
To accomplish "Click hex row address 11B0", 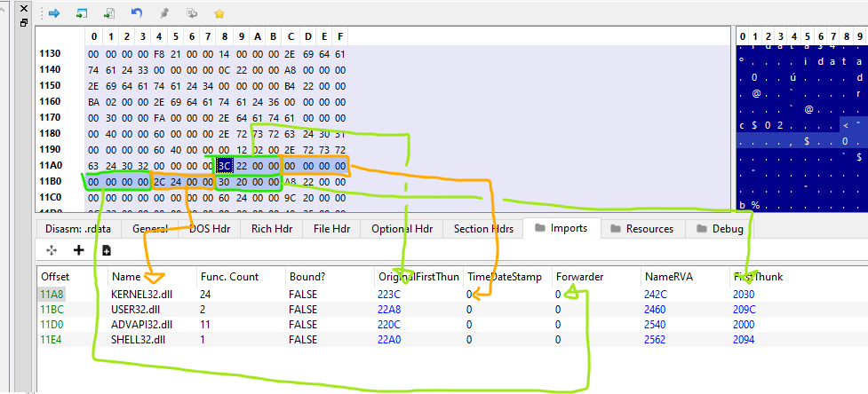I will (50, 181).
